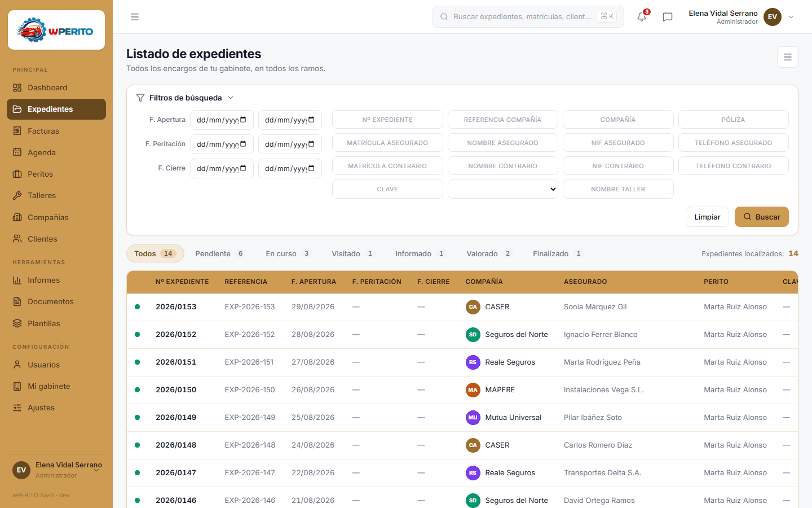This screenshot has width=812, height=508.
Task: Click the Mutua Universal badge icon
Action: (473, 418)
